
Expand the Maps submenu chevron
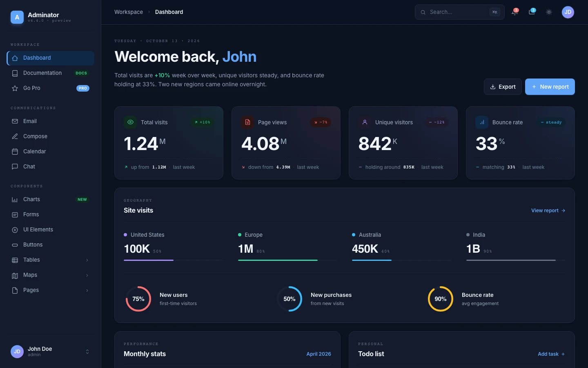point(87,275)
